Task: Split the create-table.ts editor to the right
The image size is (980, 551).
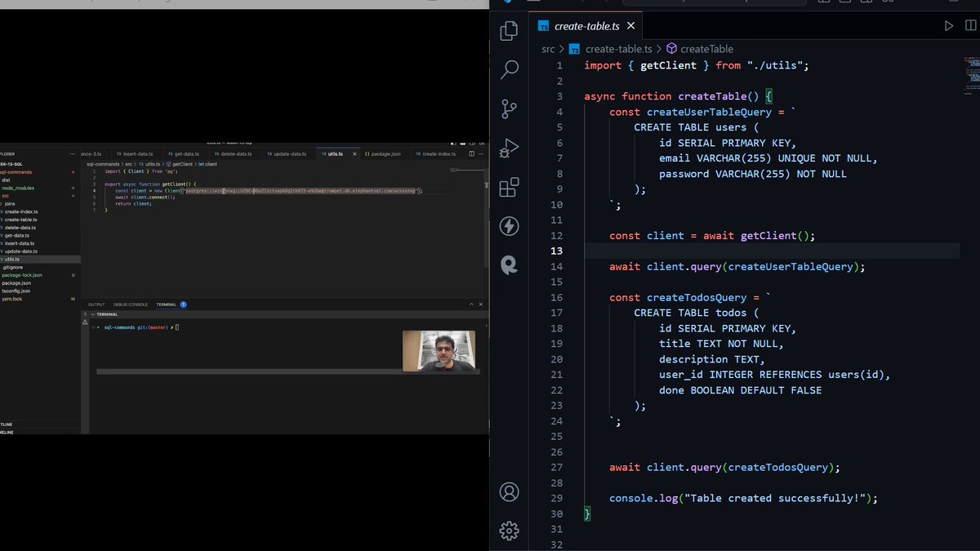Action: click(969, 26)
